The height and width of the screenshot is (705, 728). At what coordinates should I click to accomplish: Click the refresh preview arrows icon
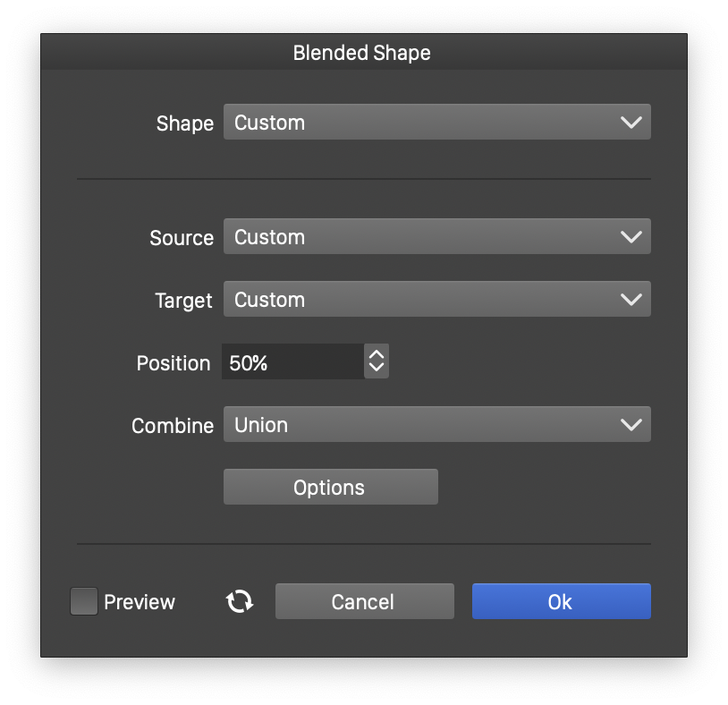(239, 602)
